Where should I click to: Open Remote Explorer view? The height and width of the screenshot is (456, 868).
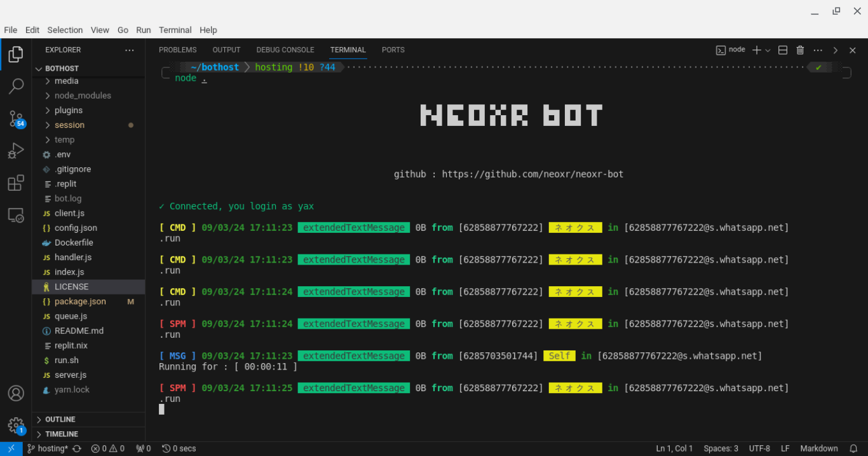(x=16, y=216)
